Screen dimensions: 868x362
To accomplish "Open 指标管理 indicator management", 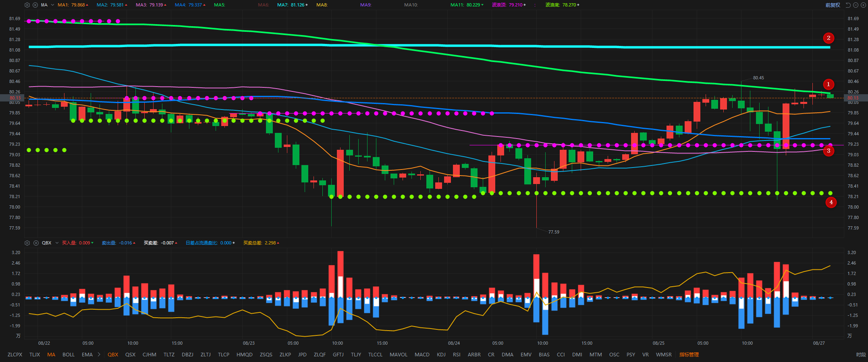I will click(x=689, y=354).
